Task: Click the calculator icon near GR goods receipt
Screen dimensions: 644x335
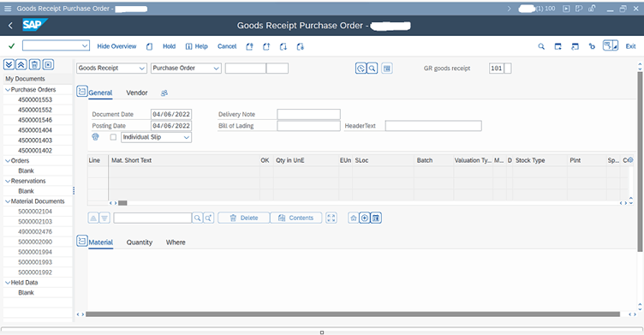Action: tap(387, 69)
